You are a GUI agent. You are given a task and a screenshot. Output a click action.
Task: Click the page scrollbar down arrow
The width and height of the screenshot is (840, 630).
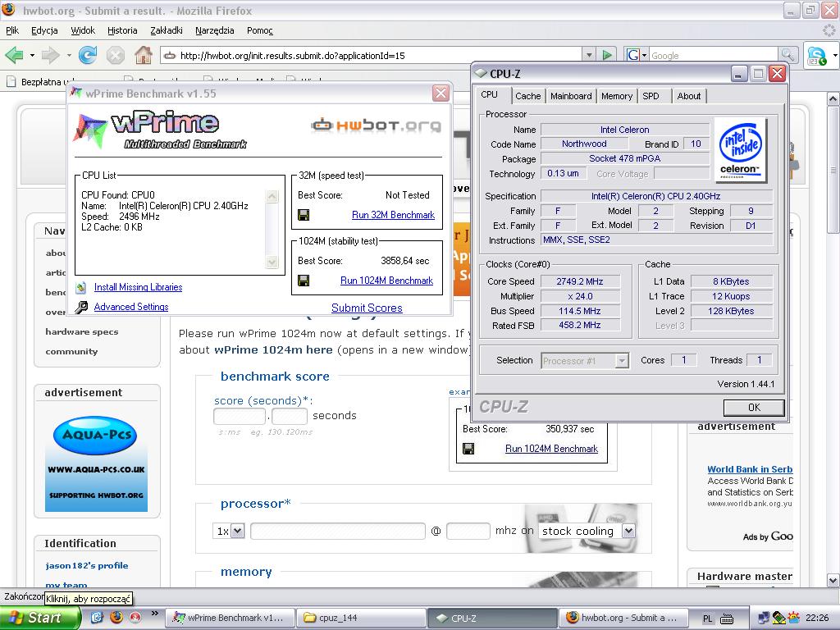pyautogui.click(x=833, y=580)
